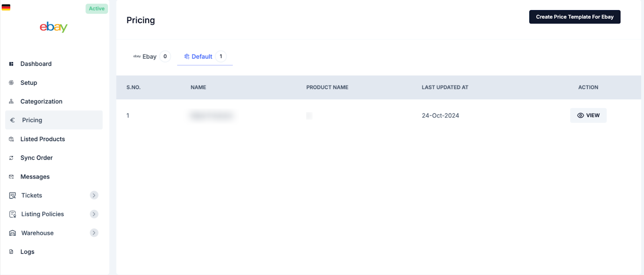
Task: Open Messages from sidebar
Action: (35, 176)
